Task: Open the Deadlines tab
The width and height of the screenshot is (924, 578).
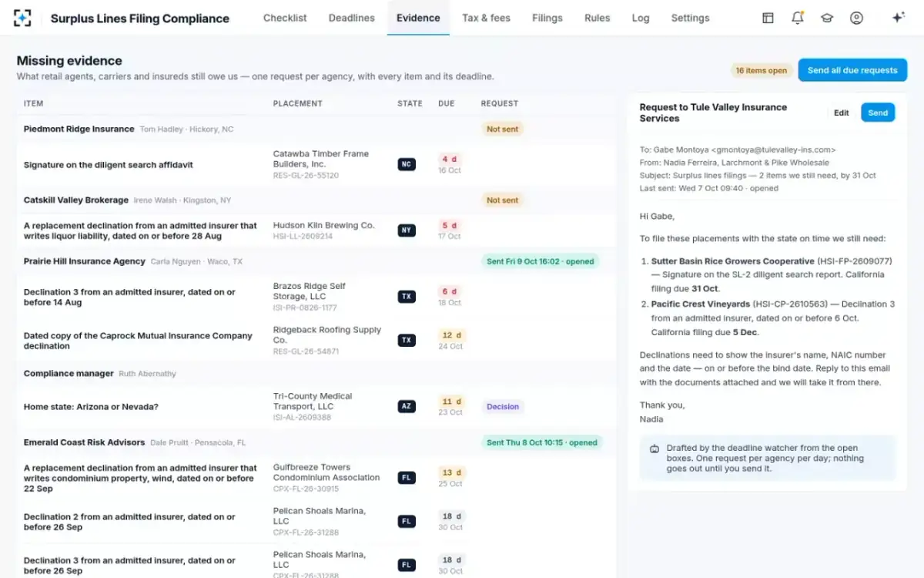Action: coord(352,18)
